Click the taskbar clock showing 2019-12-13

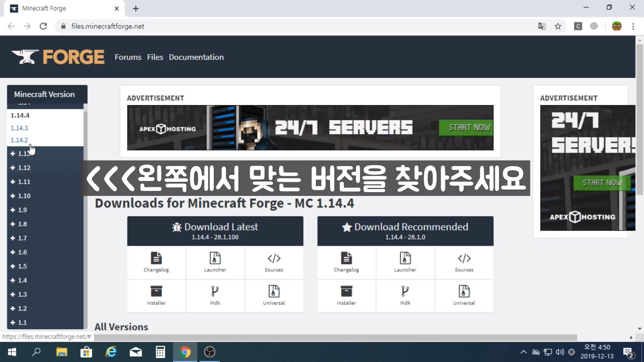[x=597, y=352]
